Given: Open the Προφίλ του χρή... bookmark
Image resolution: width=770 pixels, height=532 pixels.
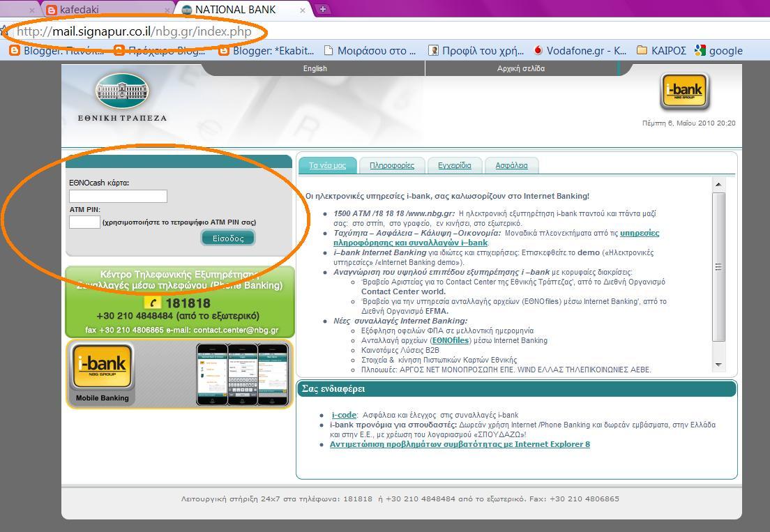Looking at the screenshot, I should coord(476,50).
